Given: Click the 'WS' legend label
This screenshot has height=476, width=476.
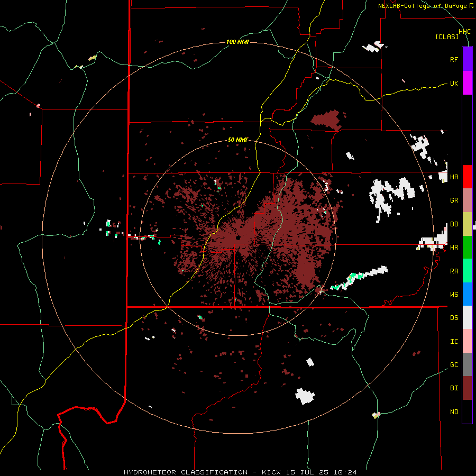Looking at the screenshot, I should click(x=454, y=295).
